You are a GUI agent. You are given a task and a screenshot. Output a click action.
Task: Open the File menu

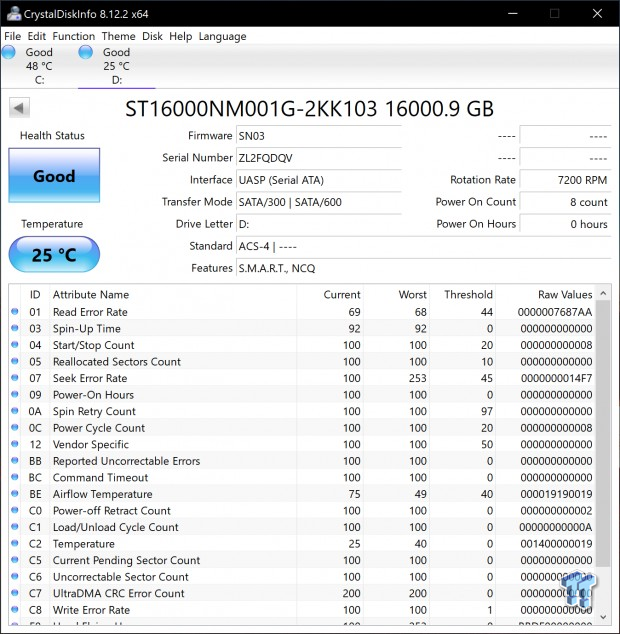(x=13, y=36)
